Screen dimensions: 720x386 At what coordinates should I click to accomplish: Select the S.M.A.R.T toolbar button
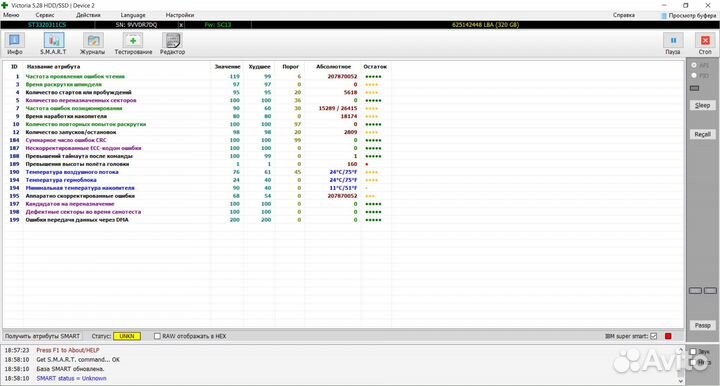(x=53, y=44)
